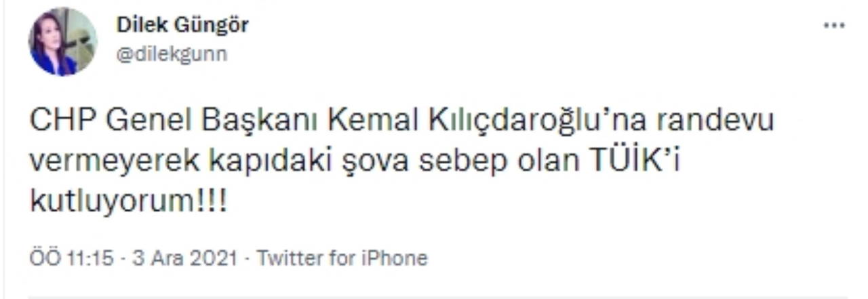
Task: Open the Twitter for iPhone source link
Action: 343,258
